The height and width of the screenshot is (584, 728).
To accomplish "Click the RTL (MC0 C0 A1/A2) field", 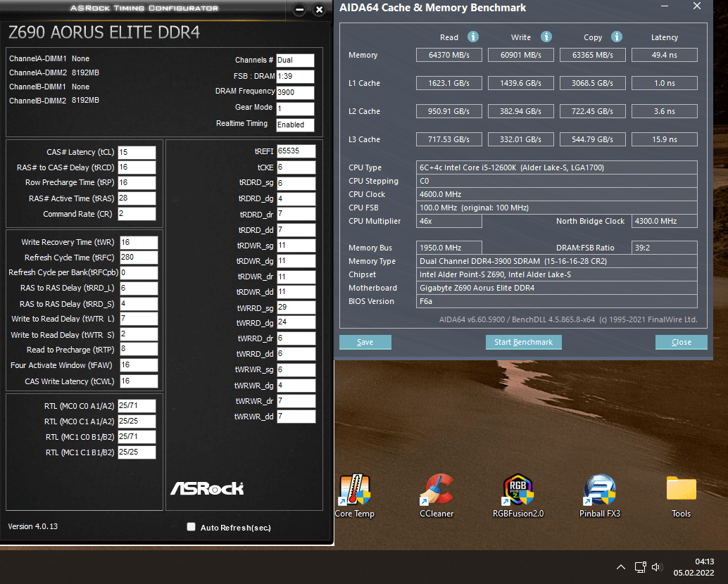I will (137, 406).
